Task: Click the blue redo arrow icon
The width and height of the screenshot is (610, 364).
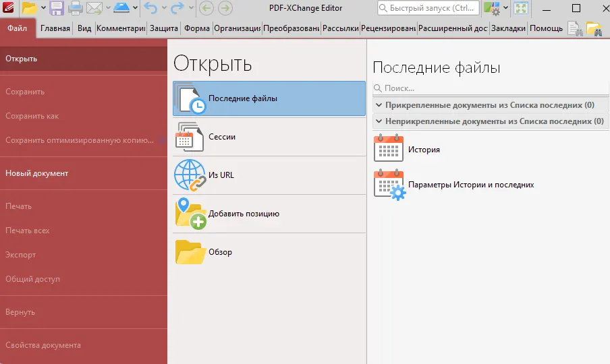Action: click(x=177, y=8)
